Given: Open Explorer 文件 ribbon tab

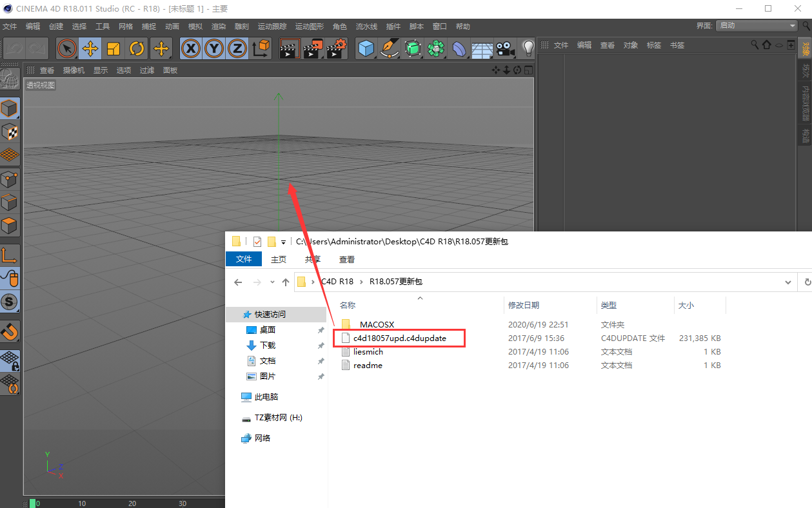Looking at the screenshot, I should 244,259.
